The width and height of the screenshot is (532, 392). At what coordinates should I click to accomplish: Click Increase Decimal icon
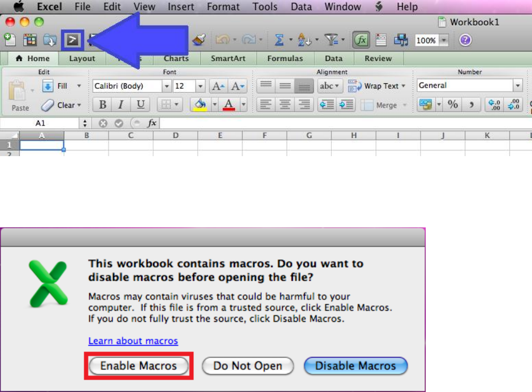[x=494, y=105]
